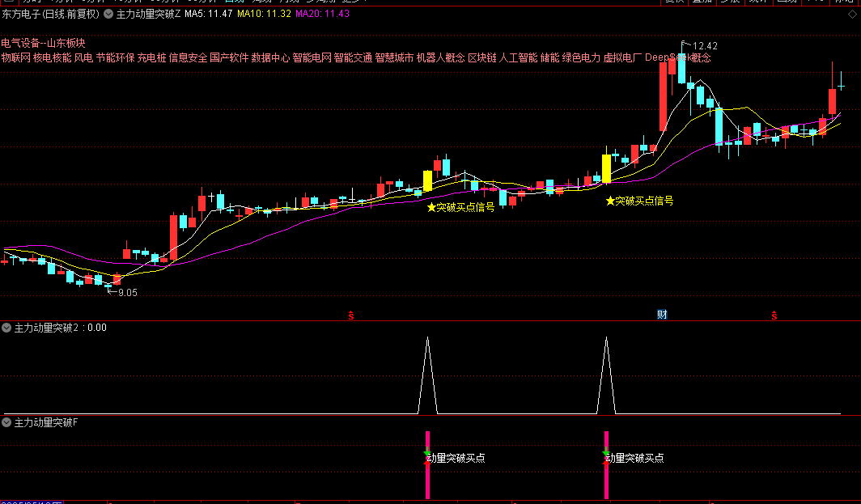Open the 数据中心 concept tag

(270, 57)
